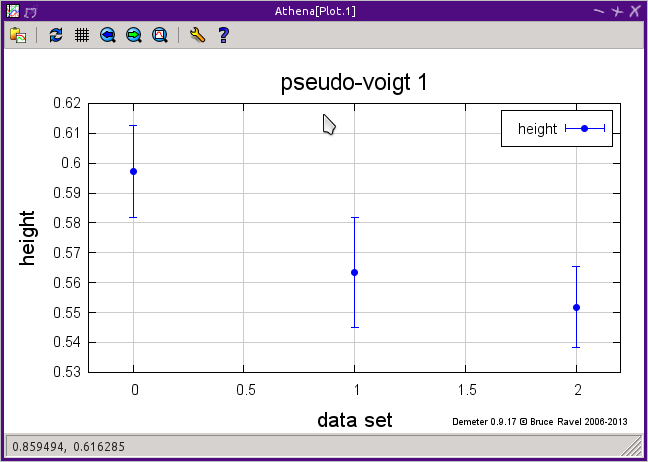Apply the next zoom settings
Viewport: 648px width, 462px height.
[x=133, y=35]
